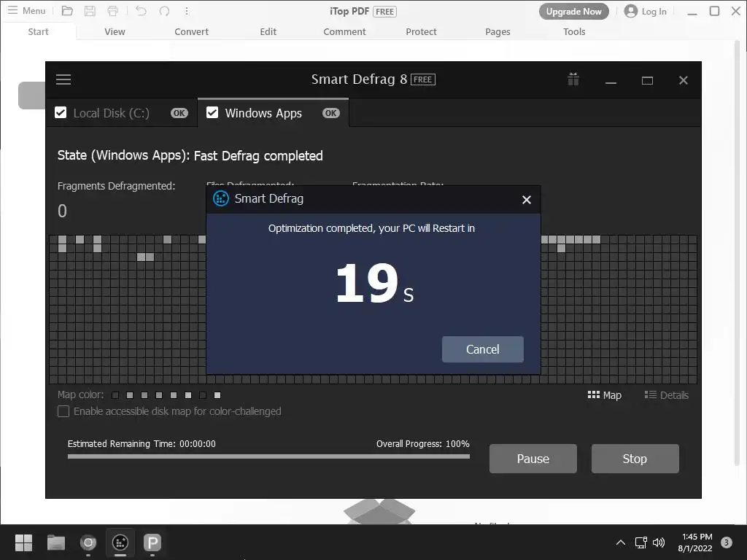Click the fourth map color swatch
The height and width of the screenshot is (560, 747).
click(x=158, y=395)
